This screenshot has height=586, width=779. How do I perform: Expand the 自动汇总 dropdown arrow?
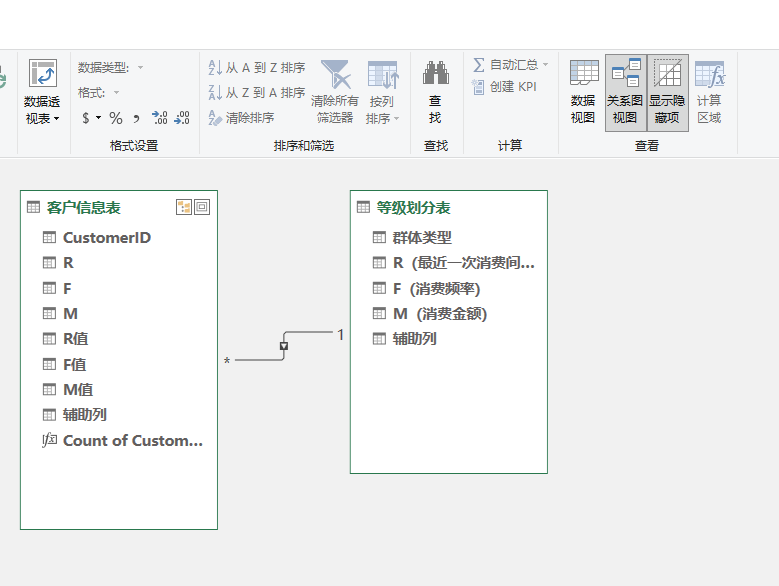click(545, 65)
